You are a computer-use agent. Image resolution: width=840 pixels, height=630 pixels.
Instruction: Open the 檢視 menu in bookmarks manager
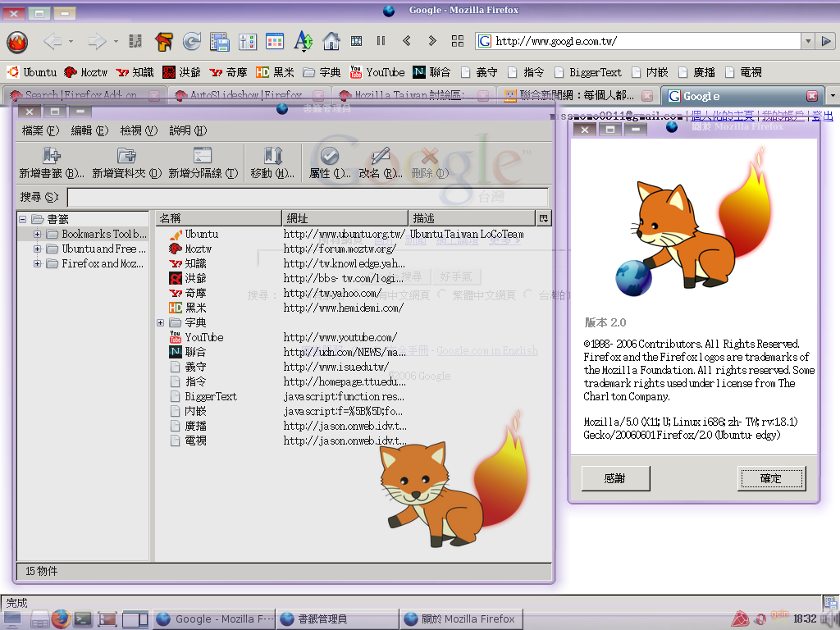[x=139, y=130]
